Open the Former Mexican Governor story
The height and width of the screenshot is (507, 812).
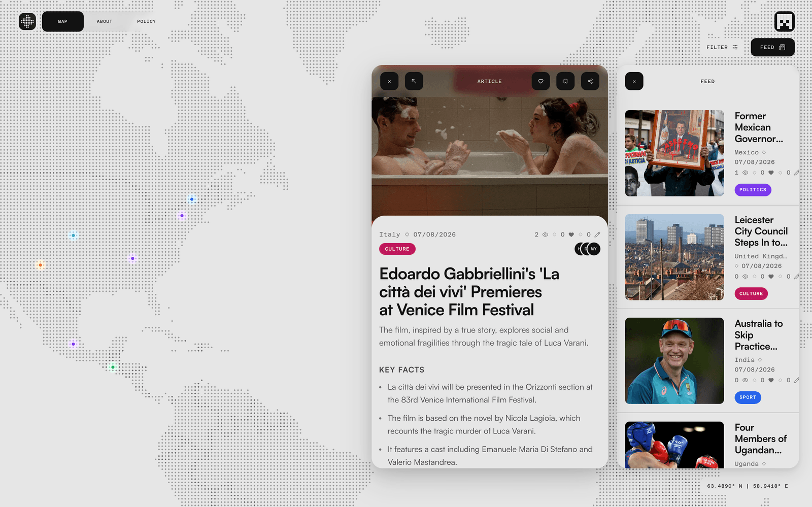coord(759,127)
